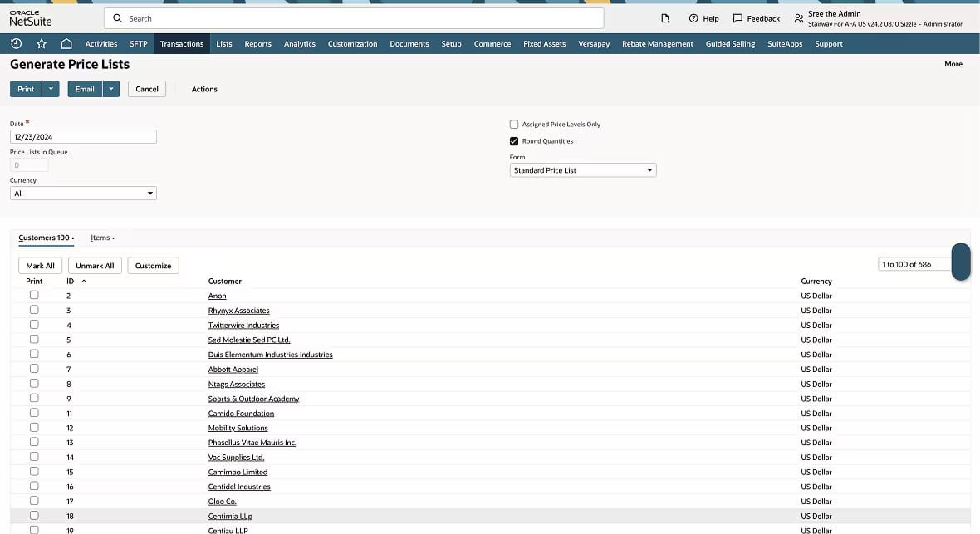The width and height of the screenshot is (980, 534).
Task: Go to the Home icon
Action: click(66, 43)
